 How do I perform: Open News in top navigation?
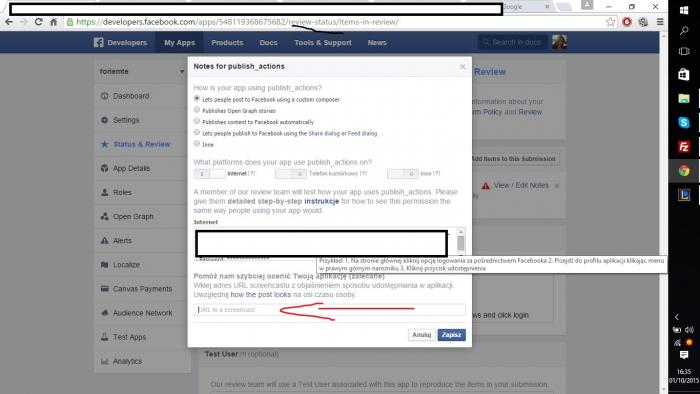point(377,43)
